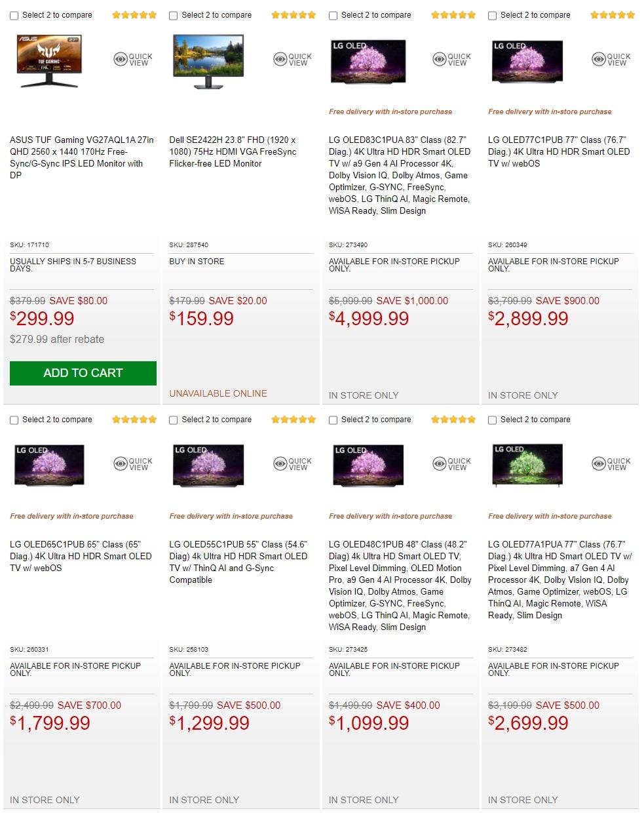Image resolution: width=644 pixels, height=813 pixels.
Task: Open the Dell SE2422H 23.8" monitor title link
Action: click(x=233, y=151)
